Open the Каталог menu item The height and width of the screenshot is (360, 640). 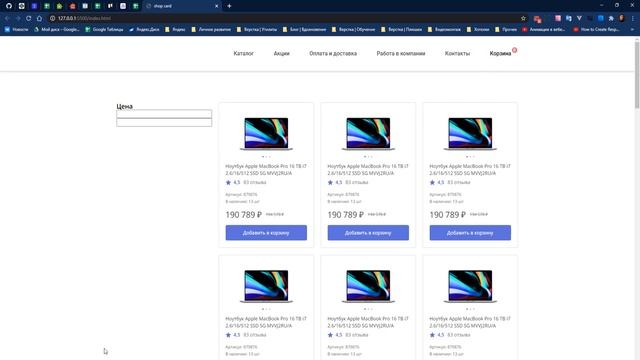click(244, 53)
